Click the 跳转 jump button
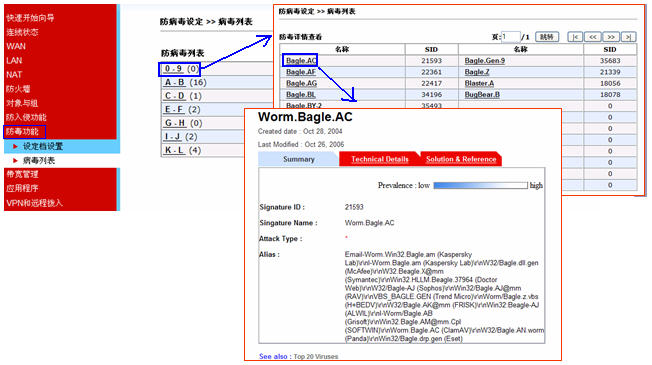652x365 pixels. (x=547, y=37)
